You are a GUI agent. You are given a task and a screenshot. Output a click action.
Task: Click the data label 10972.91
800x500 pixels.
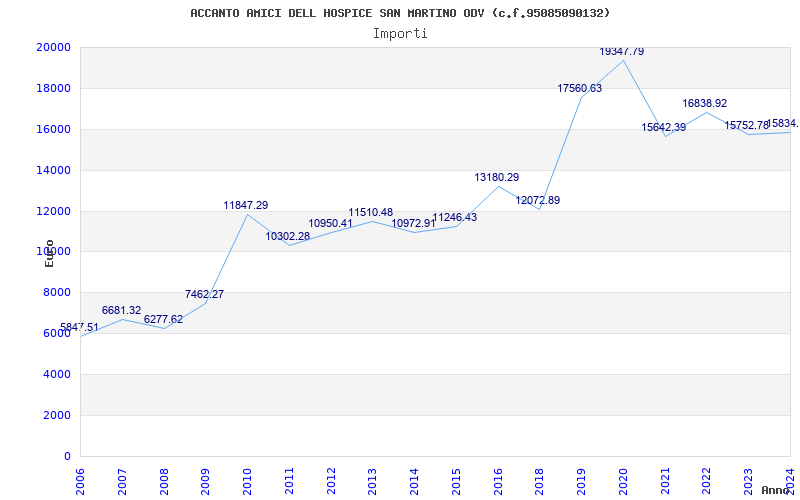point(414,223)
